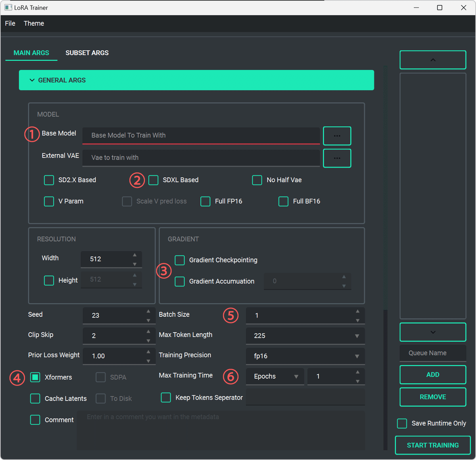Click the down chevron below the queue list
The width and height of the screenshot is (476, 460).
point(432,332)
